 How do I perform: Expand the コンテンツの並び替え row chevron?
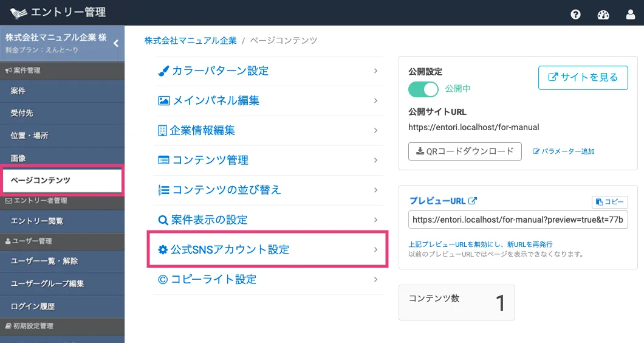click(375, 190)
